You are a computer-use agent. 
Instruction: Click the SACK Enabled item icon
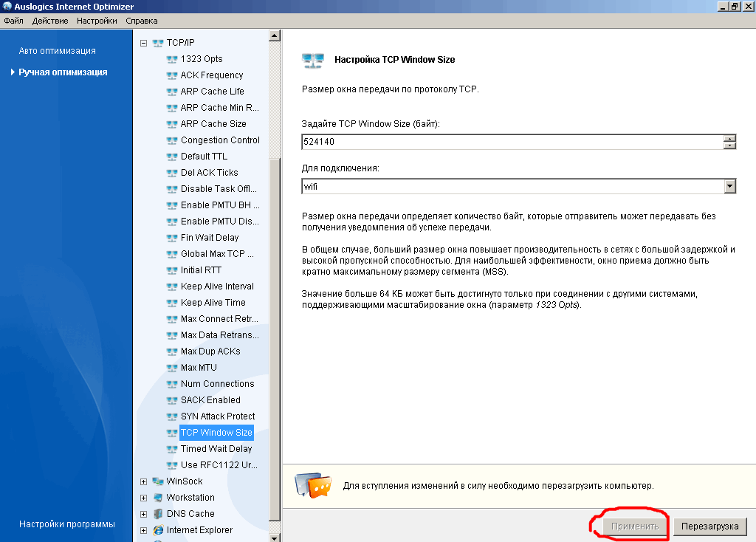pos(172,400)
